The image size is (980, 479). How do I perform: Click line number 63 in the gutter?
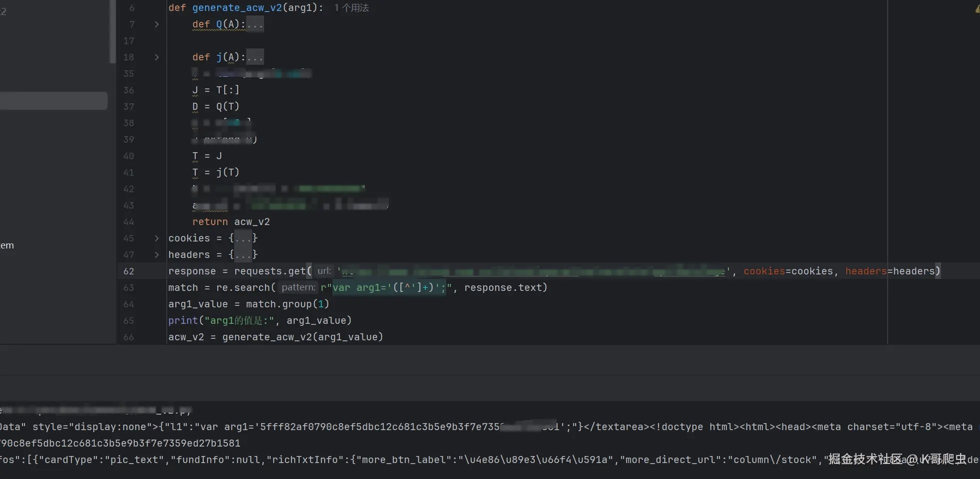pyautogui.click(x=129, y=288)
